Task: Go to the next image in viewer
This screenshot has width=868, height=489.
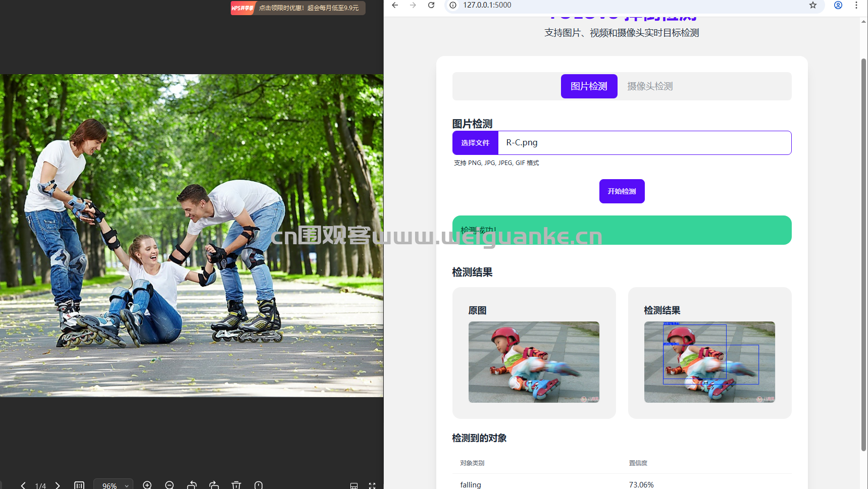Action: 58,485
